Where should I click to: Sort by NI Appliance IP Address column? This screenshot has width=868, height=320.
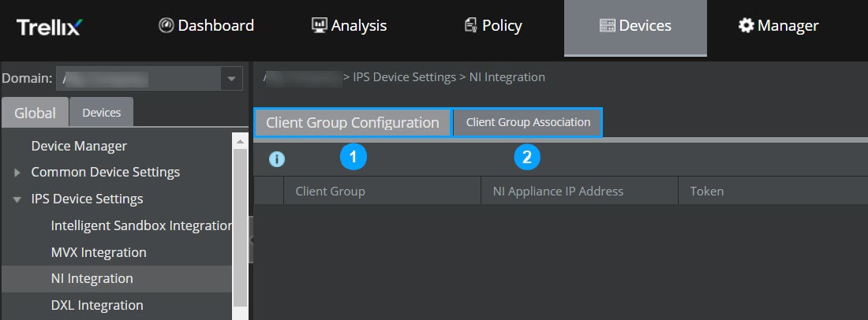tap(579, 192)
